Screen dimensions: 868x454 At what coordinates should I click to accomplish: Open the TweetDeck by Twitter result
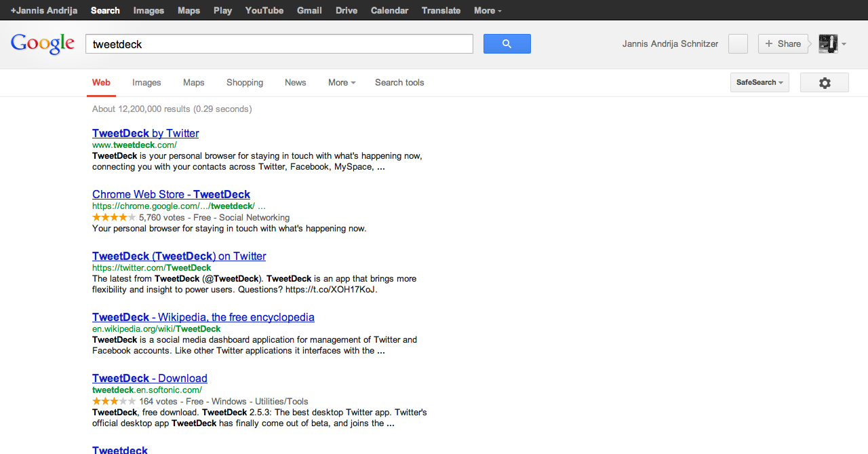(x=145, y=133)
